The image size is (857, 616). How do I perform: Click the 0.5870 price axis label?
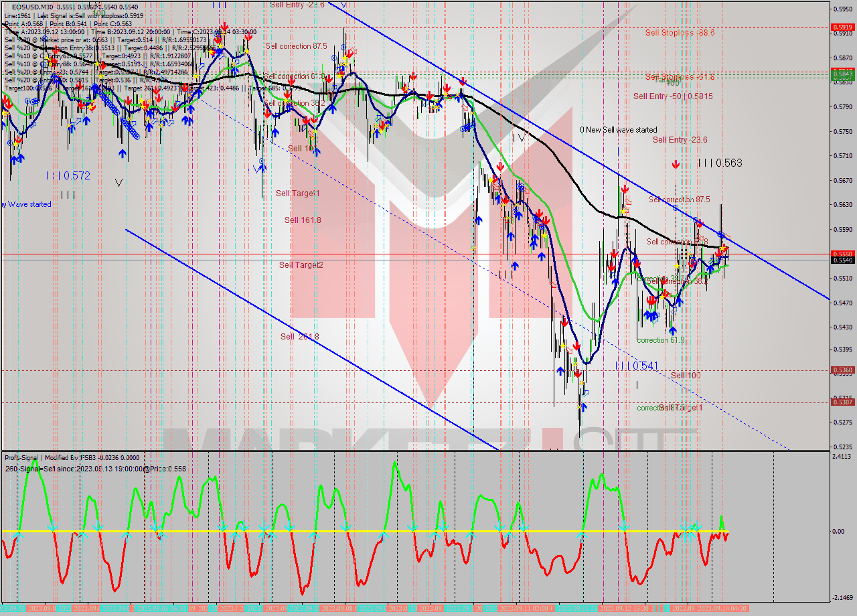(842, 58)
